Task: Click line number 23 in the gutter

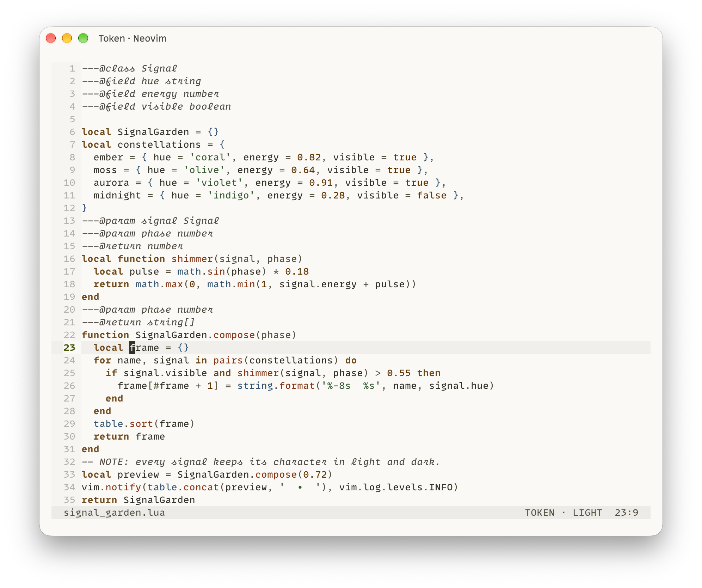Action: click(x=69, y=348)
